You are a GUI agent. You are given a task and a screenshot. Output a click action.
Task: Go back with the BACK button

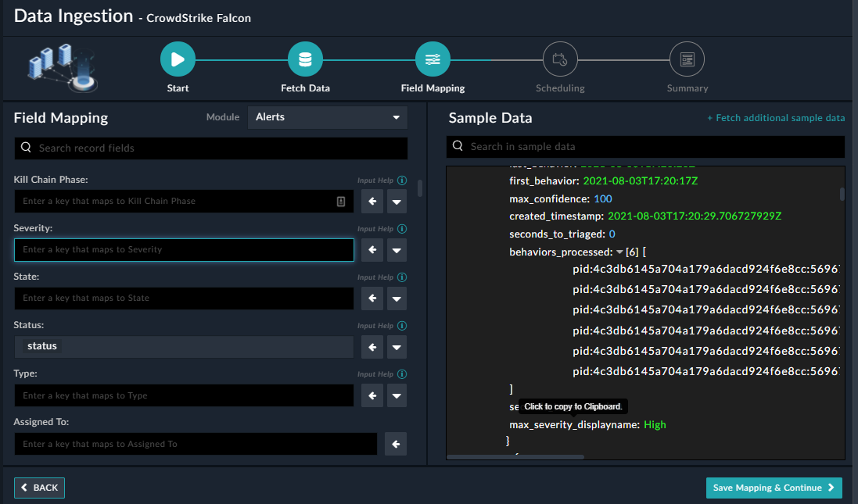point(39,488)
